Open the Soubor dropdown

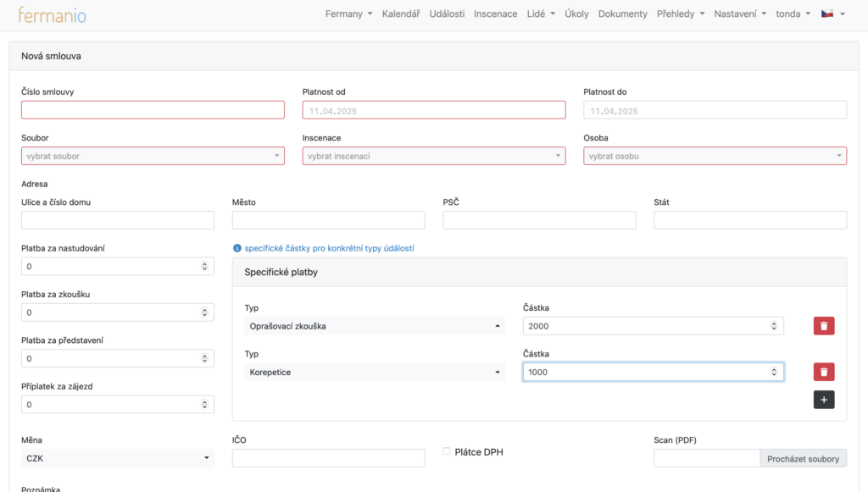[153, 156]
